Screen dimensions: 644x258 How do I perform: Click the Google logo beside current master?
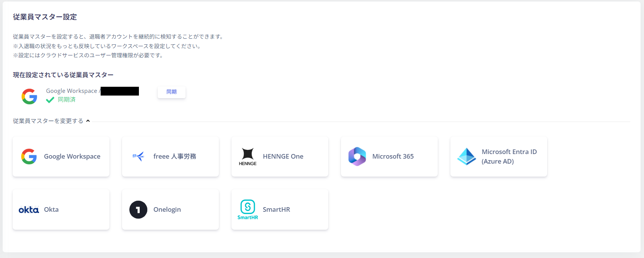29,96
